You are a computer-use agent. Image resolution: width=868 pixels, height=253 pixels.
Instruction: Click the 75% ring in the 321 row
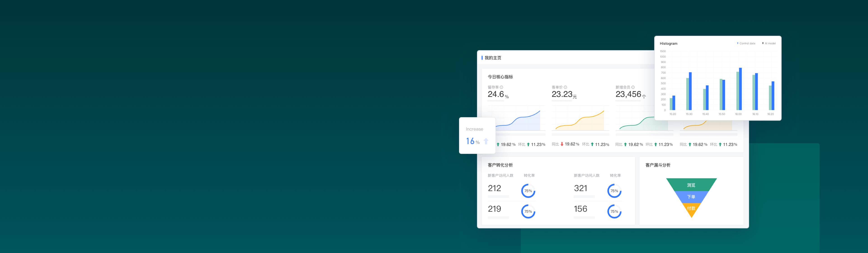point(614,191)
